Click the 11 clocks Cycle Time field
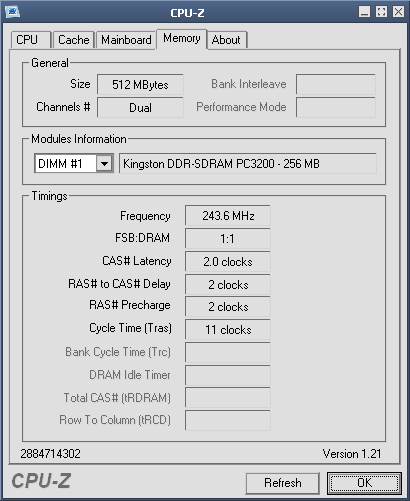 [228, 330]
